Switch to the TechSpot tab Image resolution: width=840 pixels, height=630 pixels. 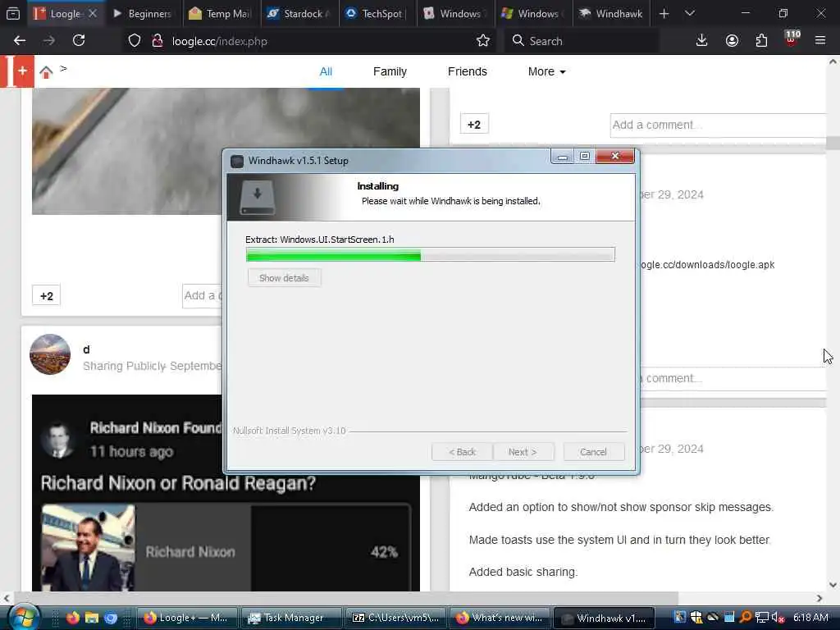377,13
